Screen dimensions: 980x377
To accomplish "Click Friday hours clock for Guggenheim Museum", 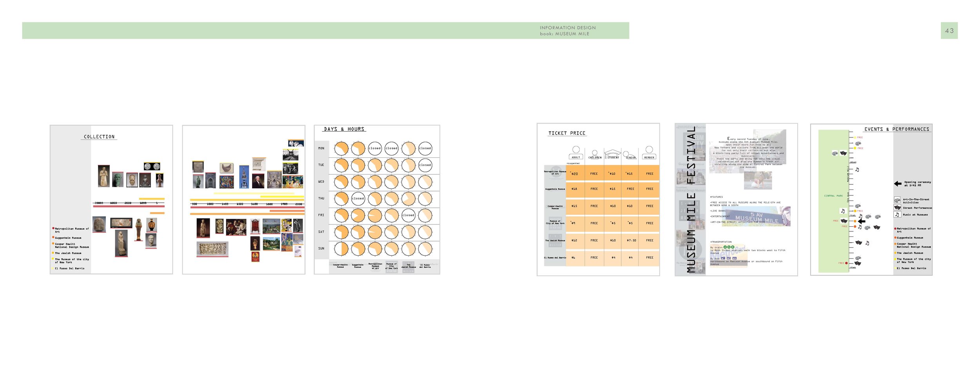I will point(358,215).
